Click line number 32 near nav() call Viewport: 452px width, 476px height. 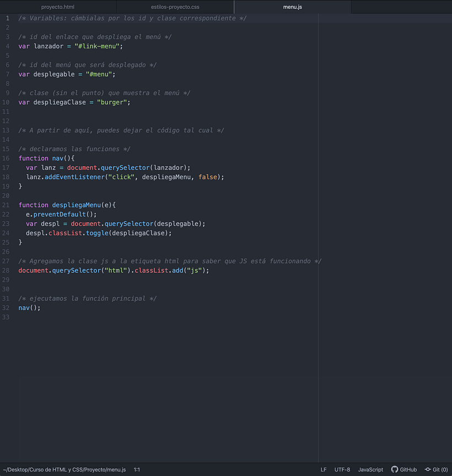click(x=7, y=307)
